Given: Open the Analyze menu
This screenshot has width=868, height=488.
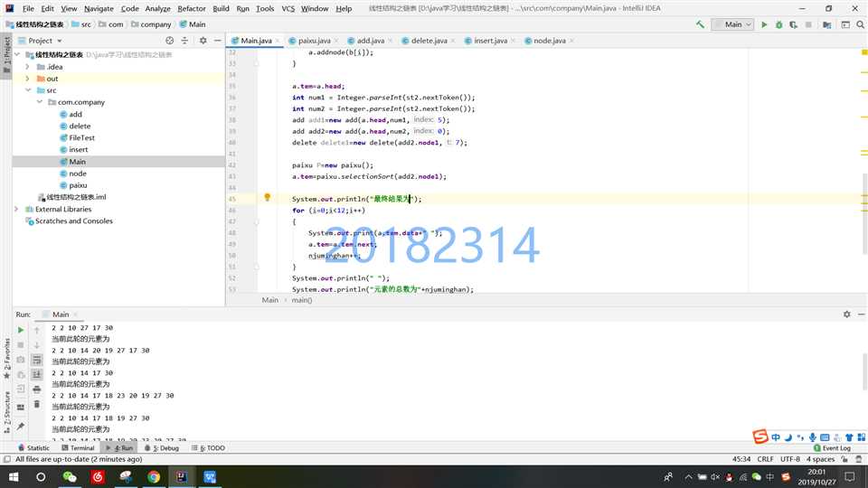Looking at the screenshot, I should click(157, 8).
